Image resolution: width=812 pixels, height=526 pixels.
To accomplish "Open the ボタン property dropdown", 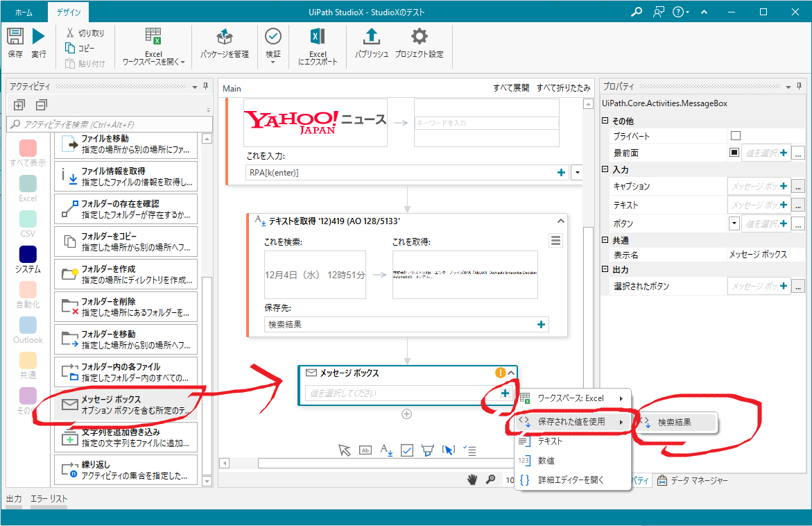I will pos(734,223).
